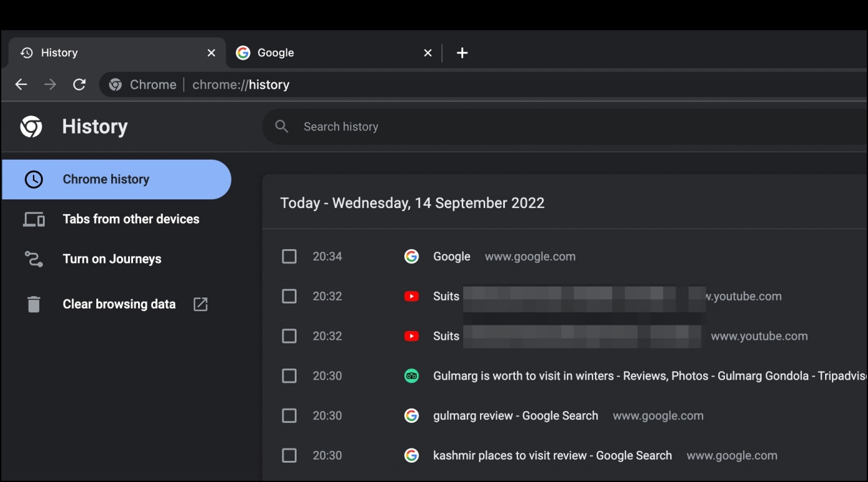This screenshot has width=868, height=482.
Task: Check the Gulmarg Tripadvisor entry checkbox
Action: (289, 376)
